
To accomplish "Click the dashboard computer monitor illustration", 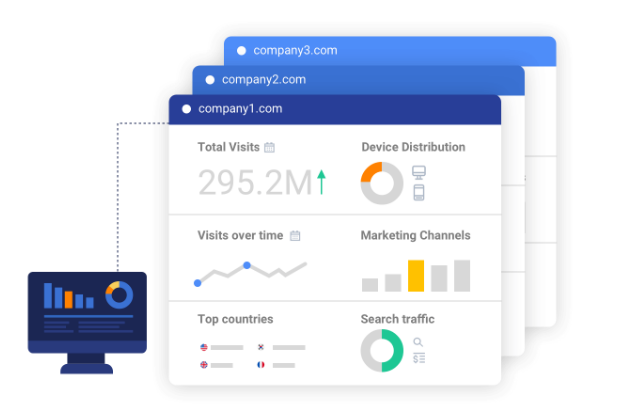I will (87, 312).
